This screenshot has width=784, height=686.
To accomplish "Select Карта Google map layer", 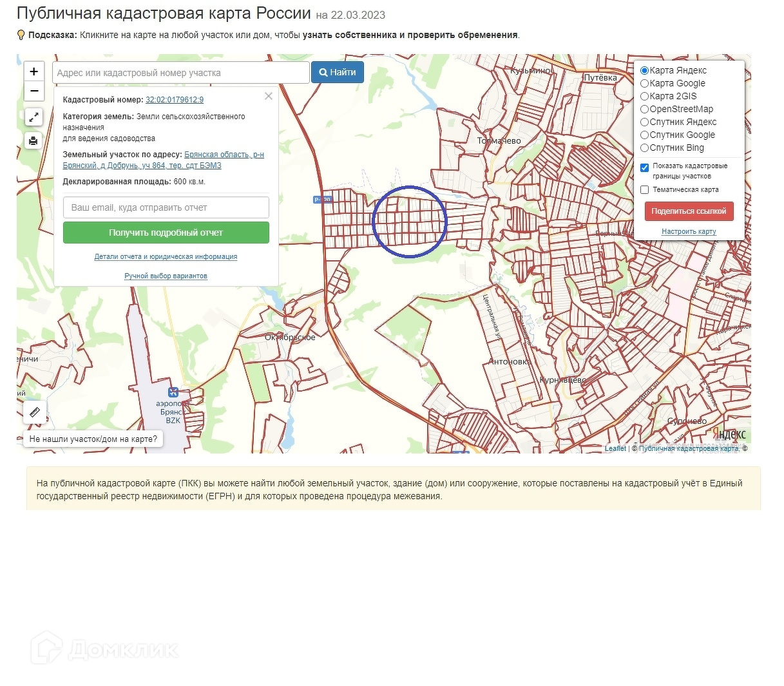I will [x=645, y=84].
